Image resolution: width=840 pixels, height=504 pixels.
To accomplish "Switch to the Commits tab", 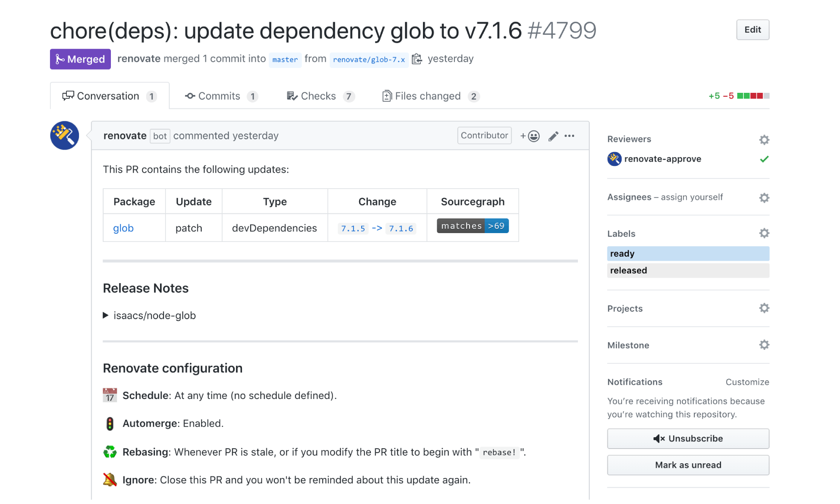I will (220, 96).
